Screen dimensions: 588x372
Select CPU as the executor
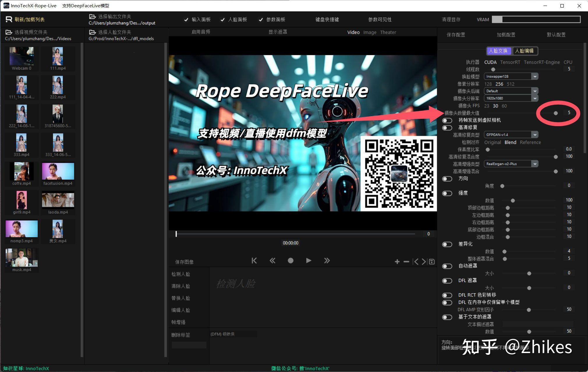click(x=568, y=62)
